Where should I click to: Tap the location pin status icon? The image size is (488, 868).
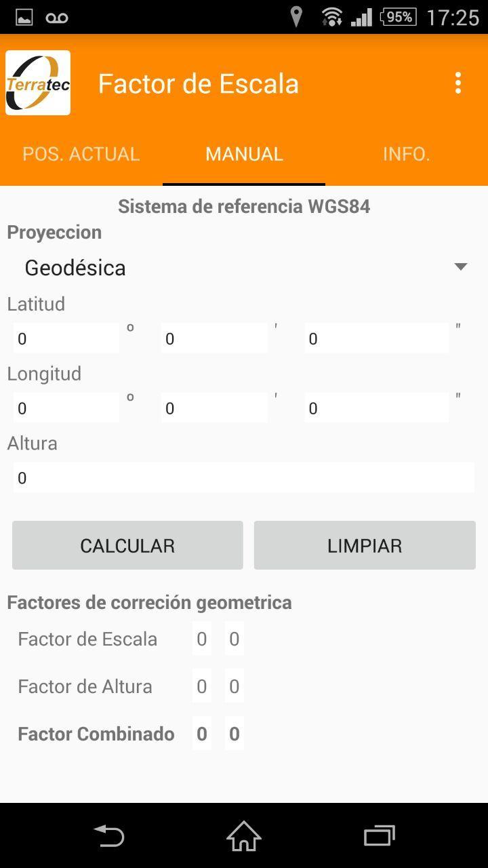(296, 17)
